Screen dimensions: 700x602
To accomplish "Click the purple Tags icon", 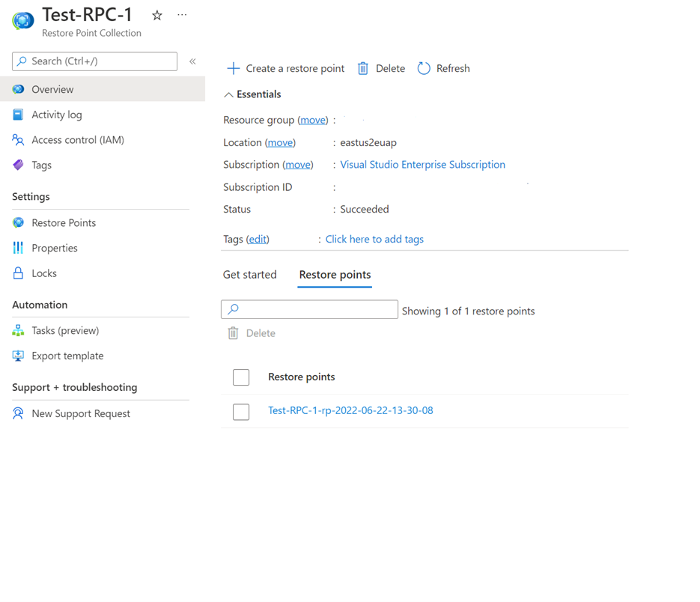I will (x=18, y=165).
